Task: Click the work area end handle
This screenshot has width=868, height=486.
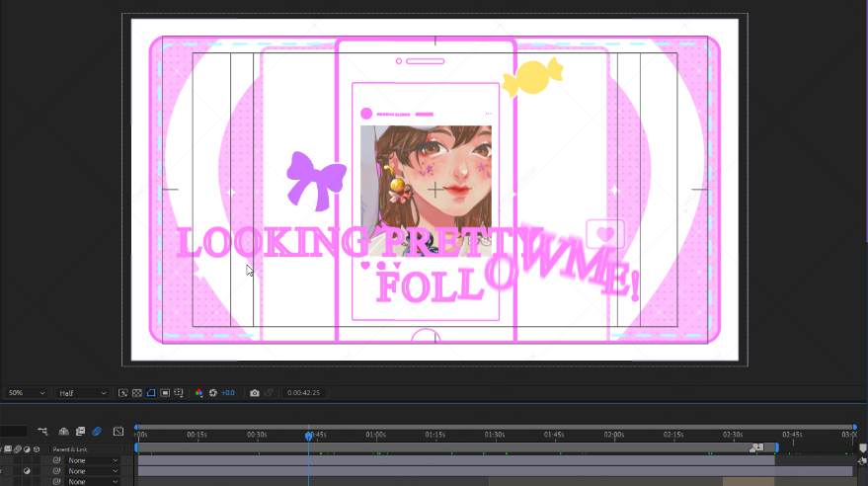Action: [777, 447]
